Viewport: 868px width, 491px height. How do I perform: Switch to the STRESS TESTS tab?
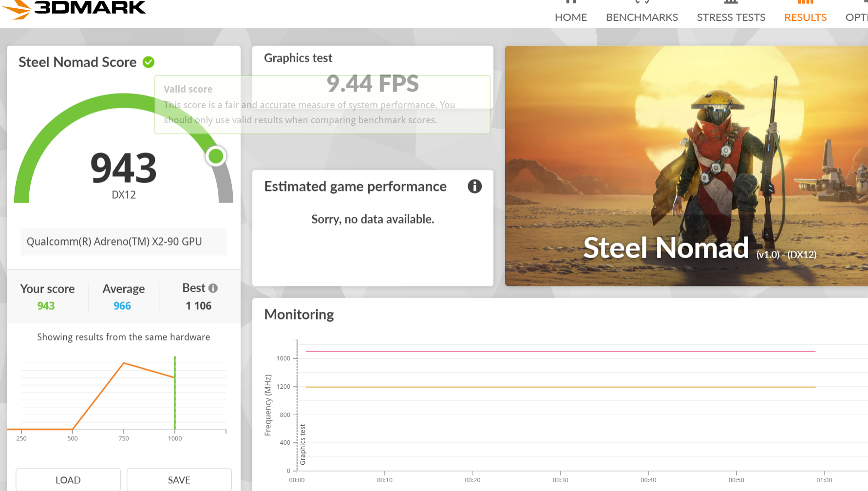click(731, 17)
